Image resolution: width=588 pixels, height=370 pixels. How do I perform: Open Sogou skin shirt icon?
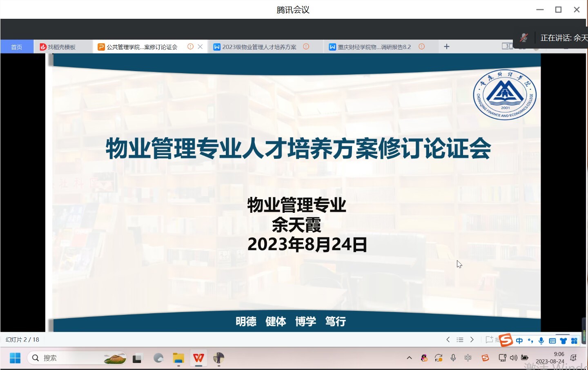pos(563,341)
